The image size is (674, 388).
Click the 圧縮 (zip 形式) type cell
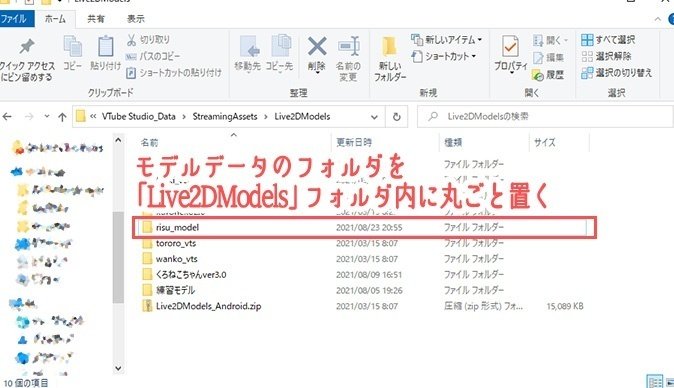click(483, 306)
